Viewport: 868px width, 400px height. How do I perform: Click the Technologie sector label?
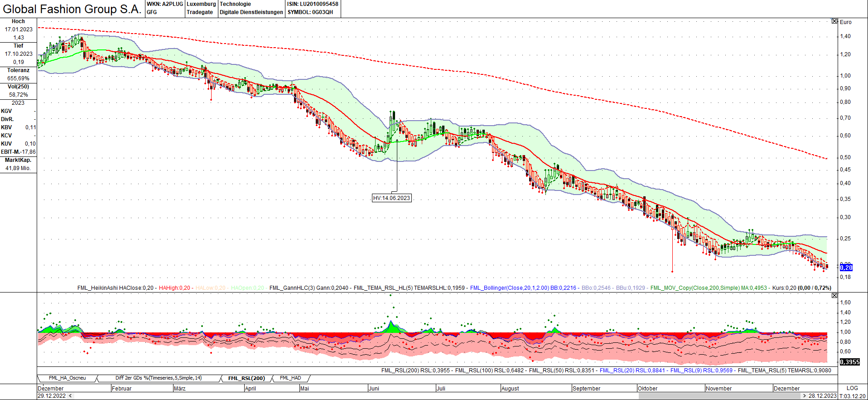click(235, 4)
